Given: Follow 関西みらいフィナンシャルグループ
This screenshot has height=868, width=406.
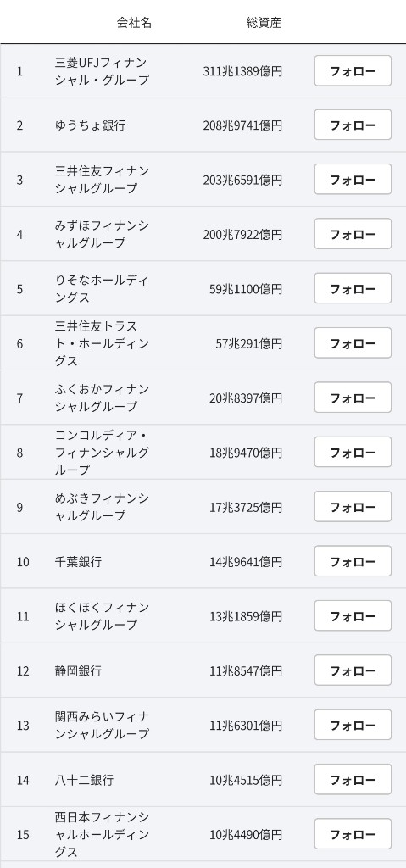Looking at the screenshot, I should click(353, 725).
